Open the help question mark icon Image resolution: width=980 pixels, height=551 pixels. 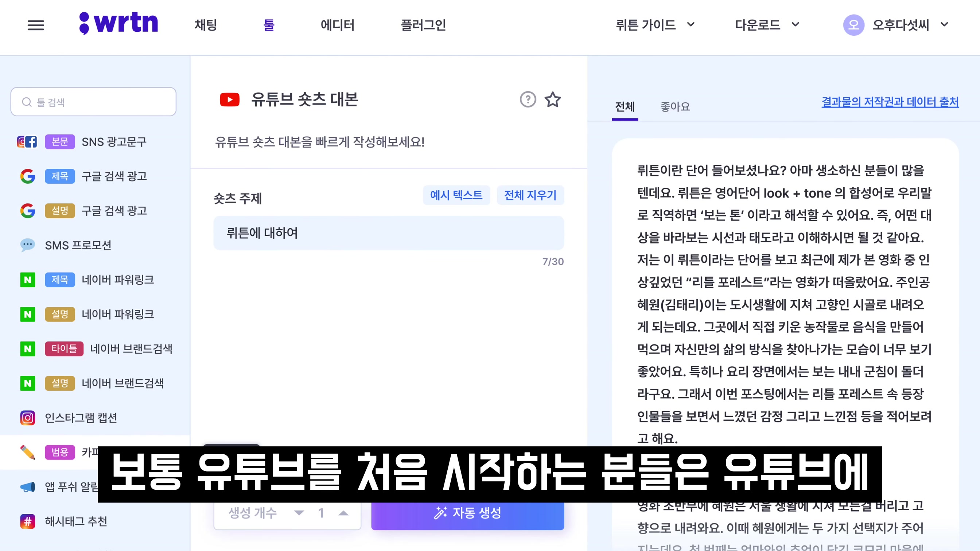pyautogui.click(x=528, y=99)
